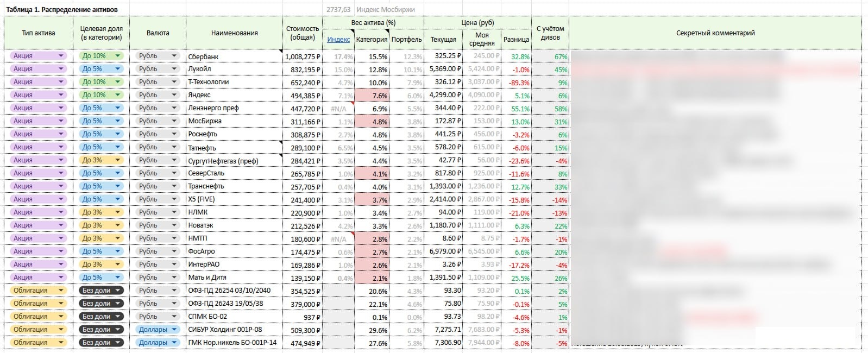Image resolution: width=868 pixels, height=353 pixels.
Task: Select the Транснефть name cell
Action: [x=235, y=186]
